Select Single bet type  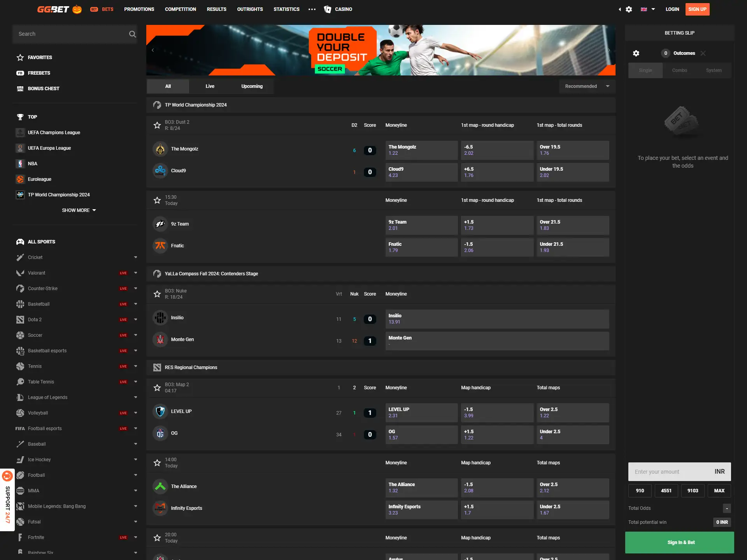645,70
